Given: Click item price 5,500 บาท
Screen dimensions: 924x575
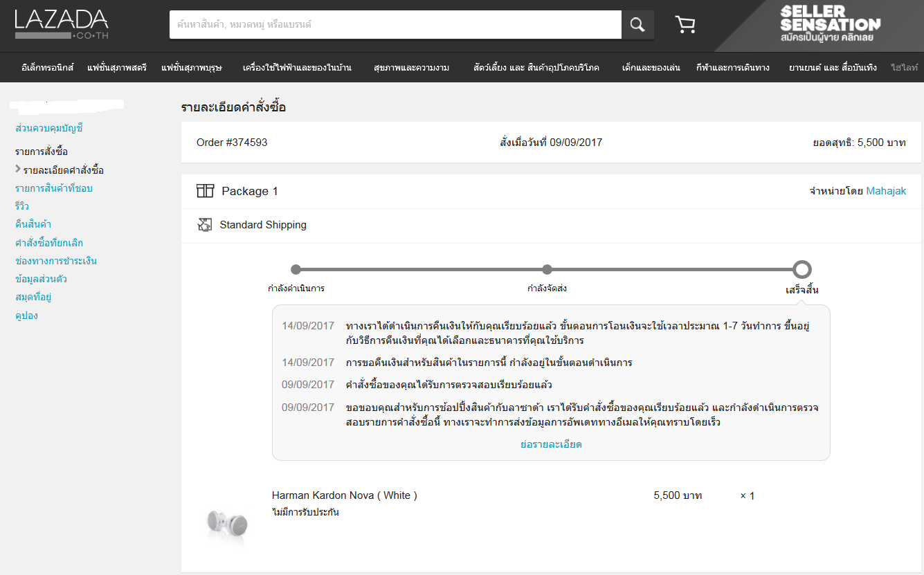Looking at the screenshot, I should [678, 495].
